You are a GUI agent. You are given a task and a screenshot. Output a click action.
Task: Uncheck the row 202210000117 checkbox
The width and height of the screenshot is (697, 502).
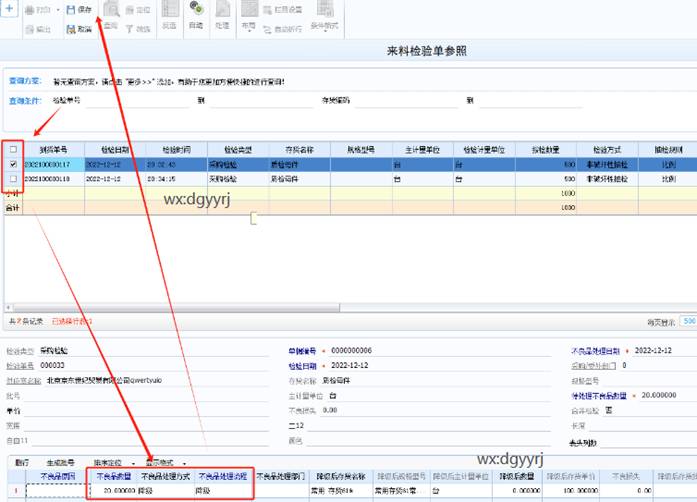[x=13, y=164]
